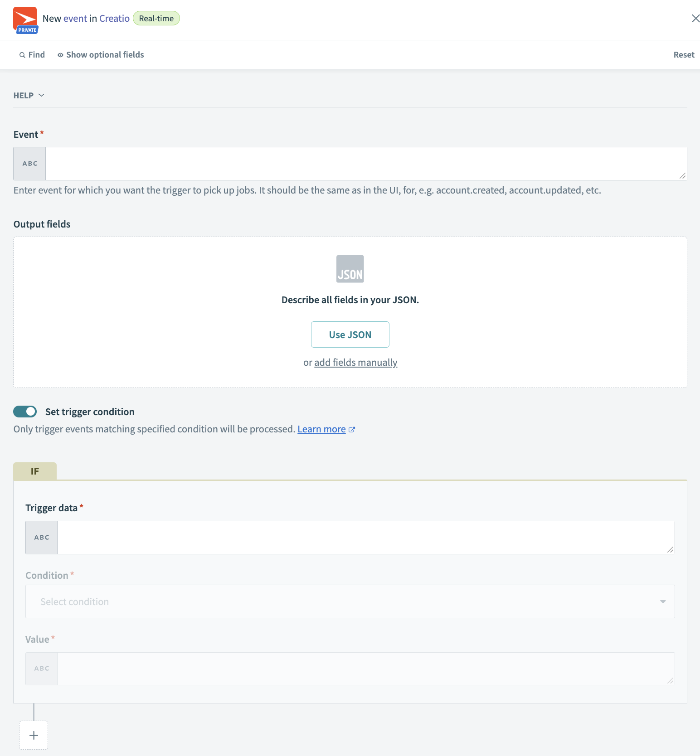700x756 pixels.
Task: Click the ABC type badge of Event field
Action: coord(30,164)
